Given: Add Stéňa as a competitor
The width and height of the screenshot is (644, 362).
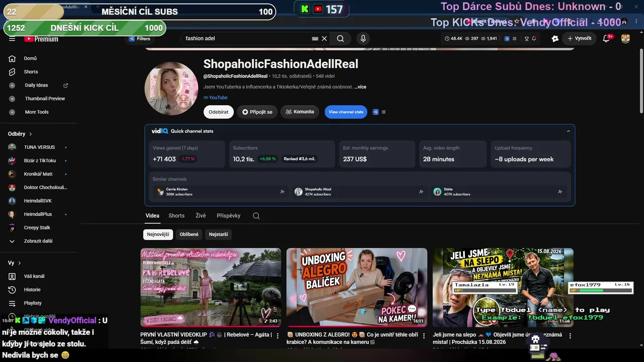Looking at the screenshot, I should (x=560, y=192).
